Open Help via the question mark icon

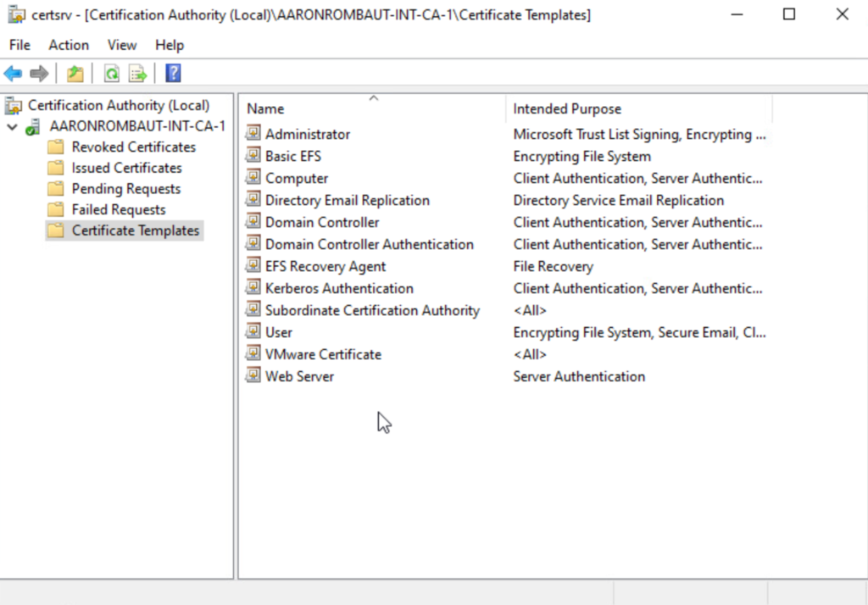pyautogui.click(x=173, y=74)
